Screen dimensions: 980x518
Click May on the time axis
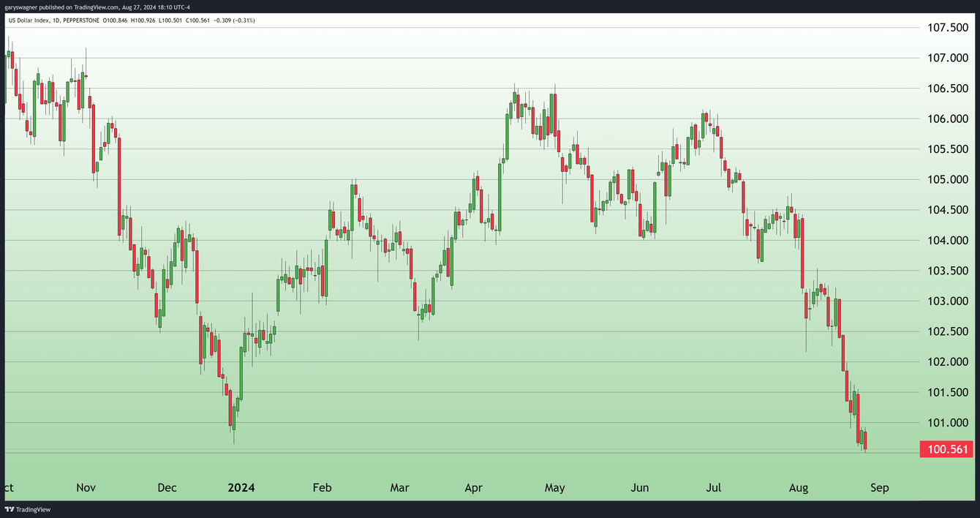click(x=554, y=487)
